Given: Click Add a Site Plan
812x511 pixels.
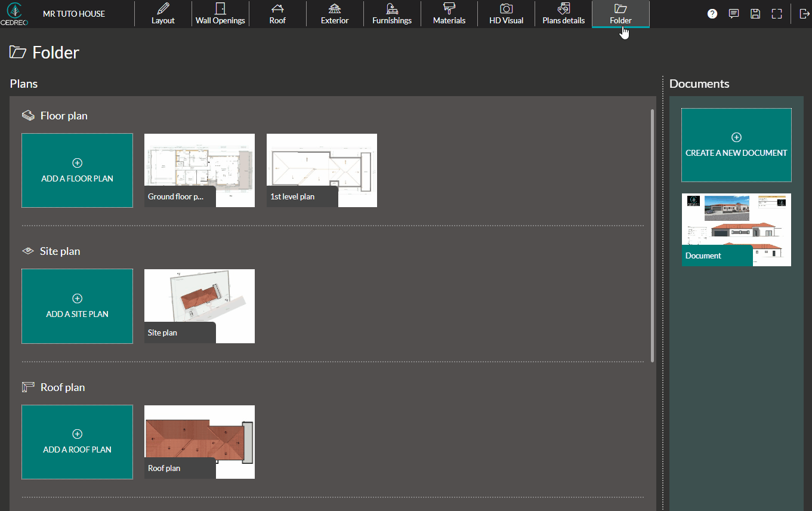Looking at the screenshot, I should 77,306.
